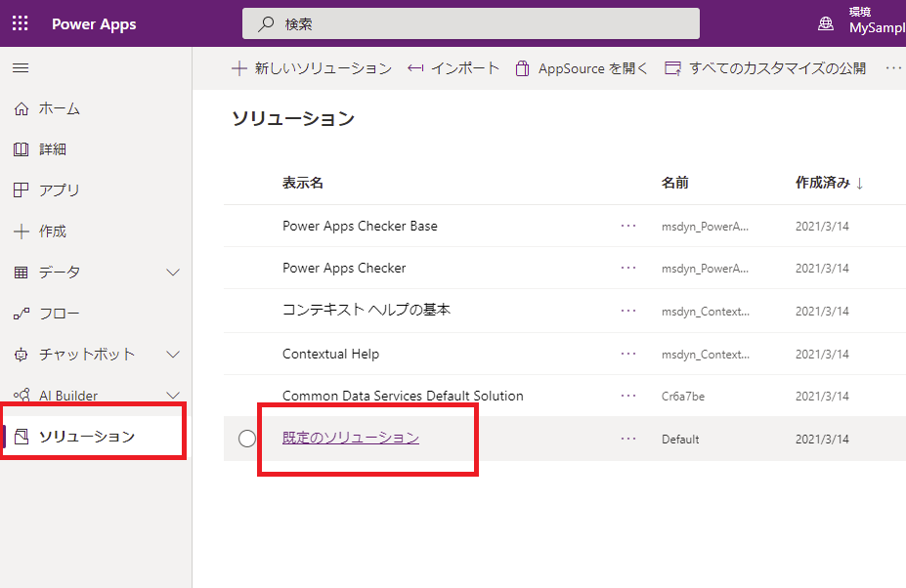The width and height of the screenshot is (906, 588).
Task: Open more options for コンテキスト ヘルプの基本
Action: (628, 311)
